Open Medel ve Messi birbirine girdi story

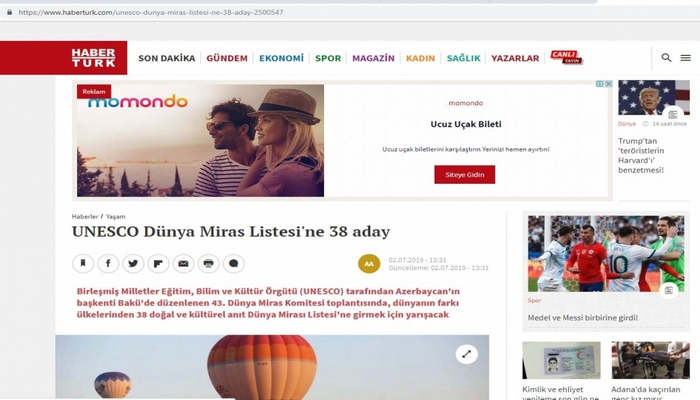[583, 318]
